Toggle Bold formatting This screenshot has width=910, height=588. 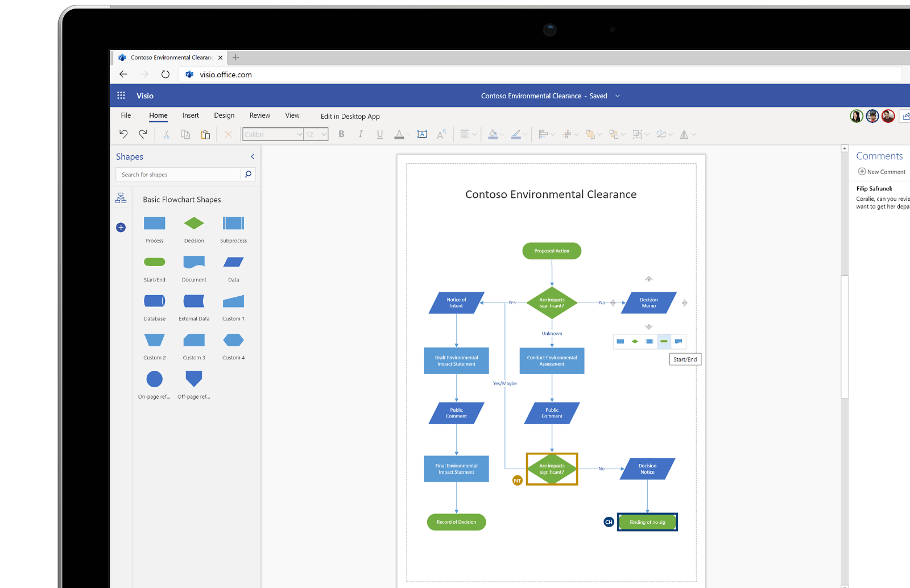[x=341, y=134]
